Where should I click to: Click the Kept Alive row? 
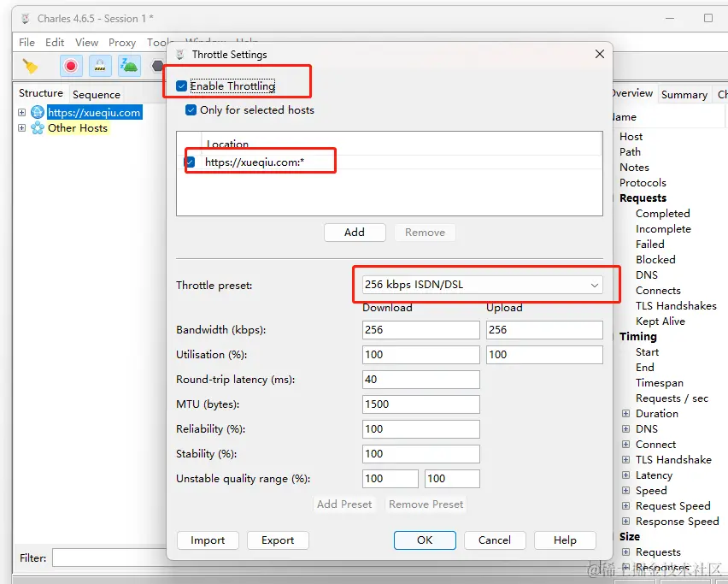pyautogui.click(x=660, y=321)
